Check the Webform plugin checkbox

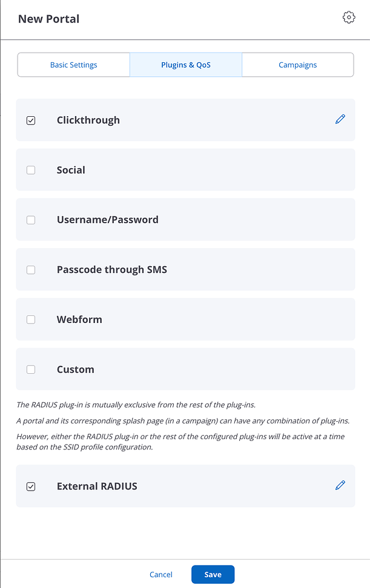coord(31,319)
